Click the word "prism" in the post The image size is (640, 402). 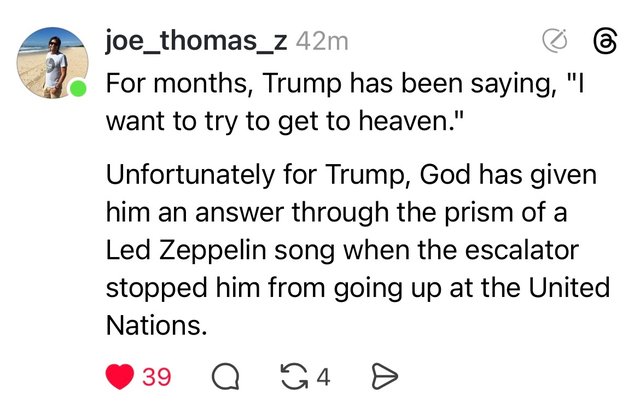click(488, 212)
